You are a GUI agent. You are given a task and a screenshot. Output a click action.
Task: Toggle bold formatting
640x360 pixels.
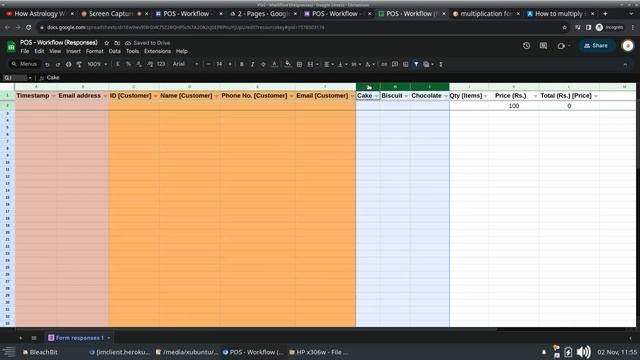[x=242, y=64]
